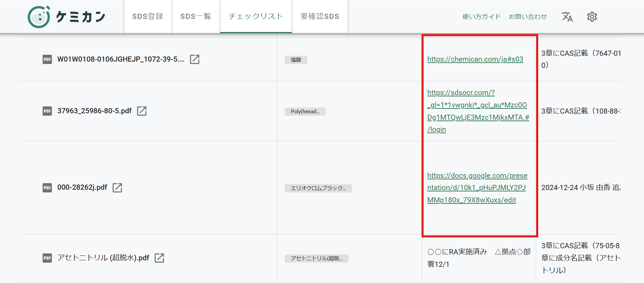Select file name W01W0108-0106JGHEJP_1072-39-5
The width and height of the screenshot is (644, 283).
click(x=121, y=59)
